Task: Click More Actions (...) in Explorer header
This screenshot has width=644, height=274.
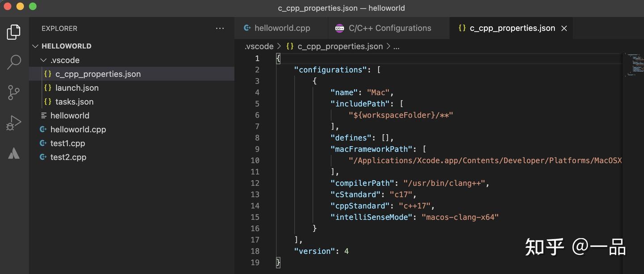Action: (220, 28)
